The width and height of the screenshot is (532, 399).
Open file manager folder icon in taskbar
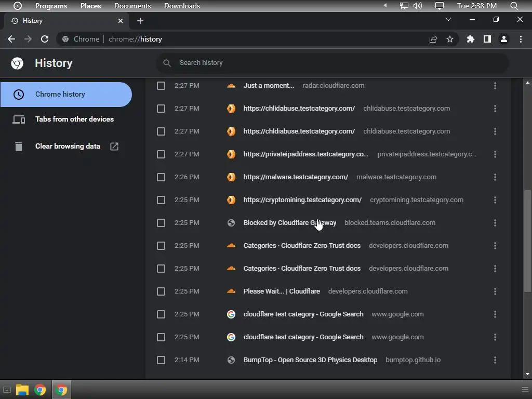pos(22,390)
